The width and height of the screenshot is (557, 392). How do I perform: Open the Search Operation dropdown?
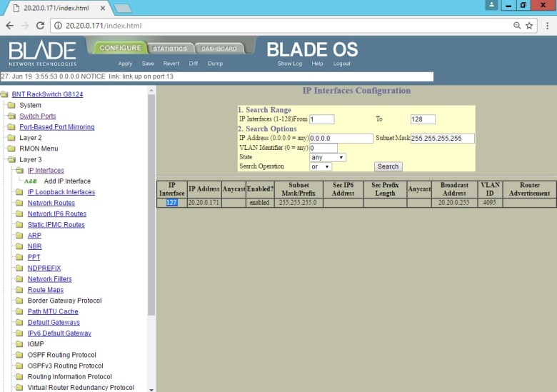tap(321, 166)
